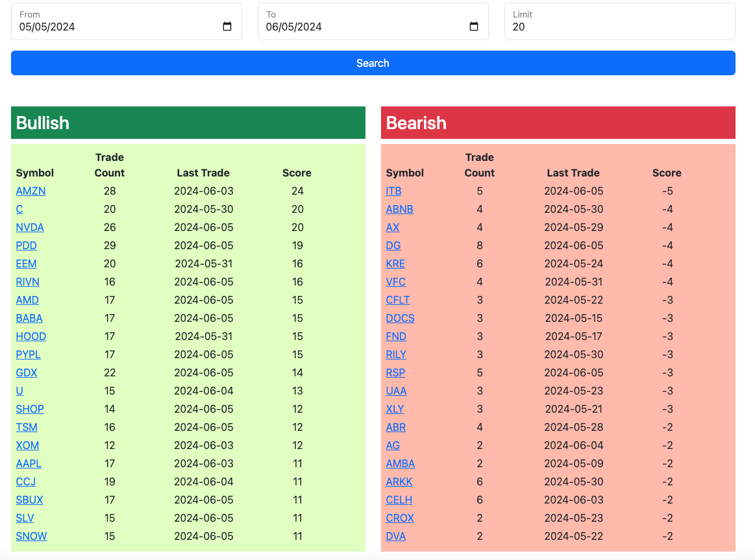Click the Limit input field
Screen dimensions: 755x560
click(x=620, y=21)
